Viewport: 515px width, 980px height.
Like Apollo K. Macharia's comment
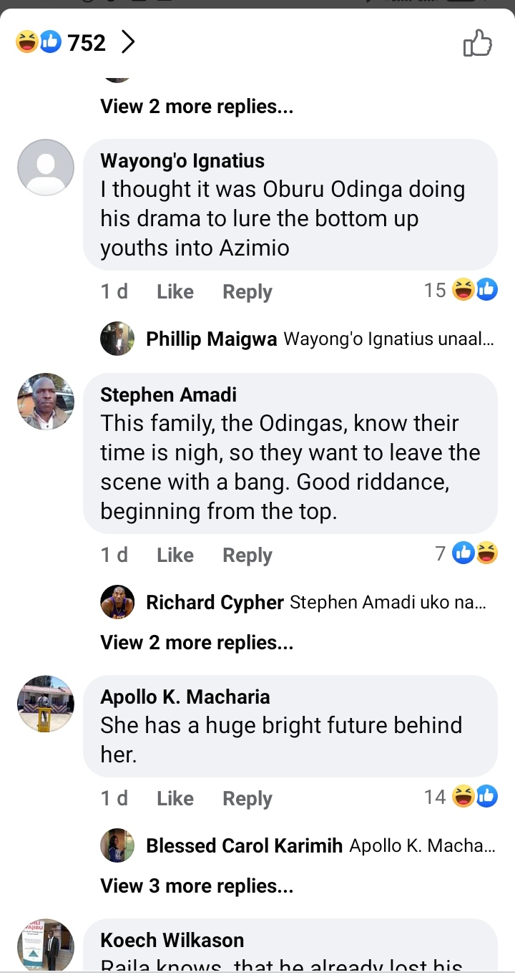pyautogui.click(x=175, y=798)
